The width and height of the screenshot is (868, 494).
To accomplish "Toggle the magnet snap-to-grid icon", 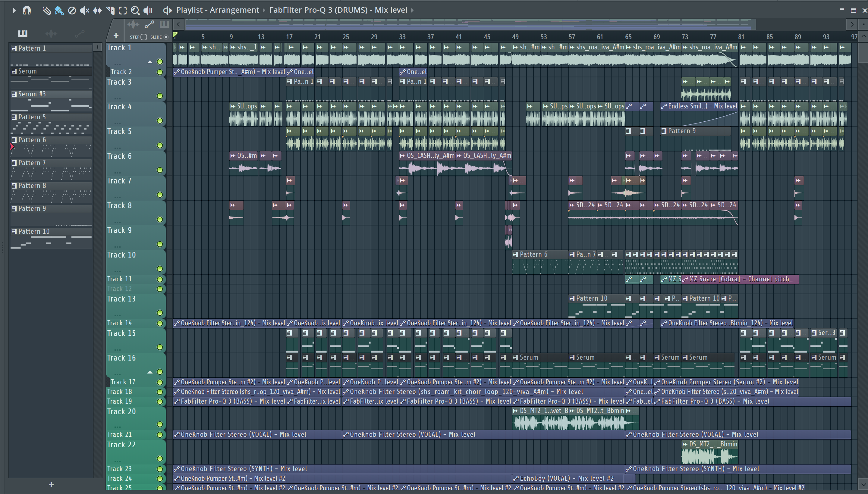I will coord(27,10).
